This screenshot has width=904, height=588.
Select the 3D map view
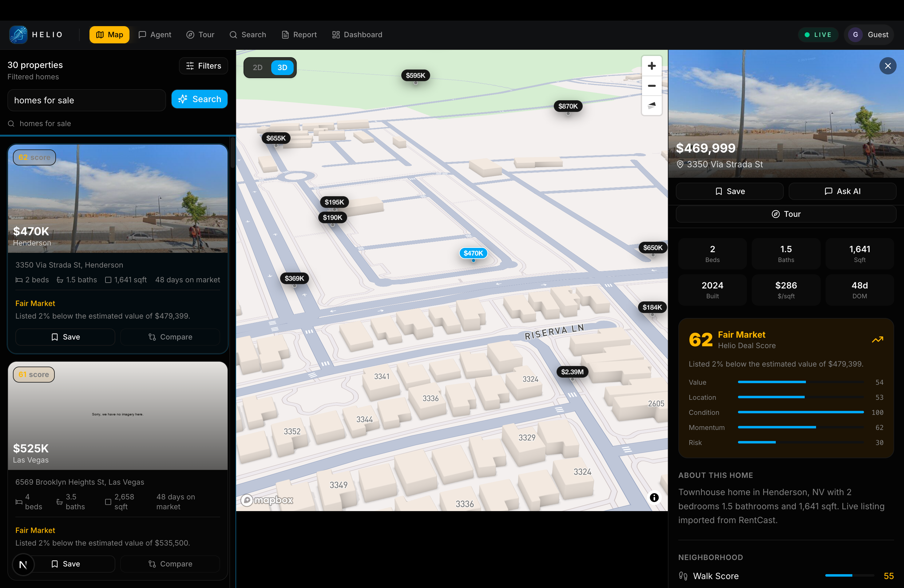(282, 68)
